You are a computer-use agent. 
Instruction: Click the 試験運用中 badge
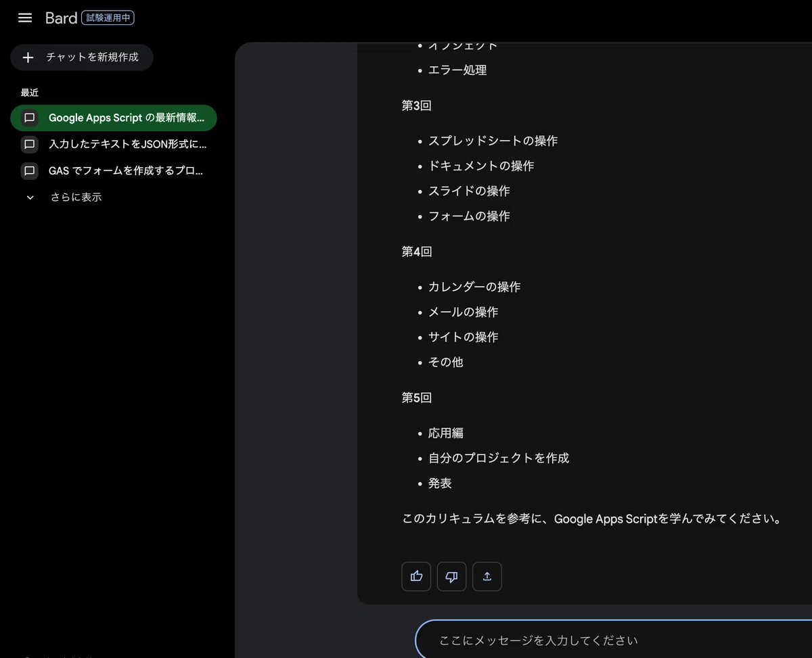(x=108, y=18)
